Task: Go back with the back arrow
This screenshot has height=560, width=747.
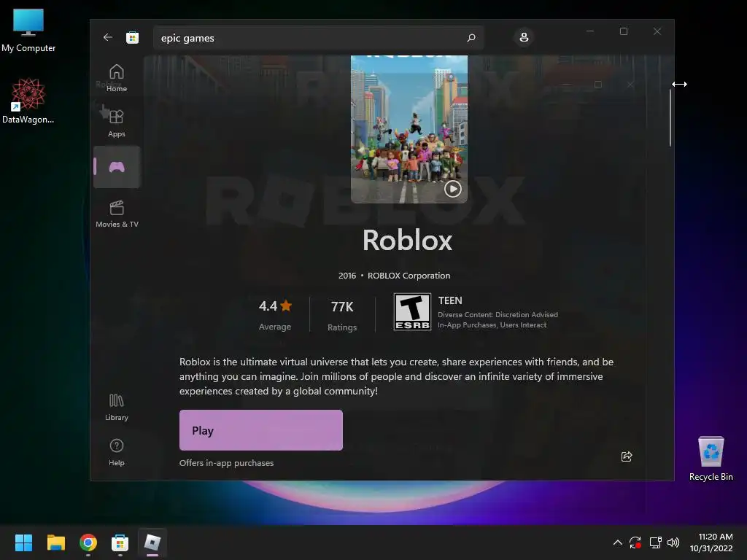Action: tap(108, 37)
